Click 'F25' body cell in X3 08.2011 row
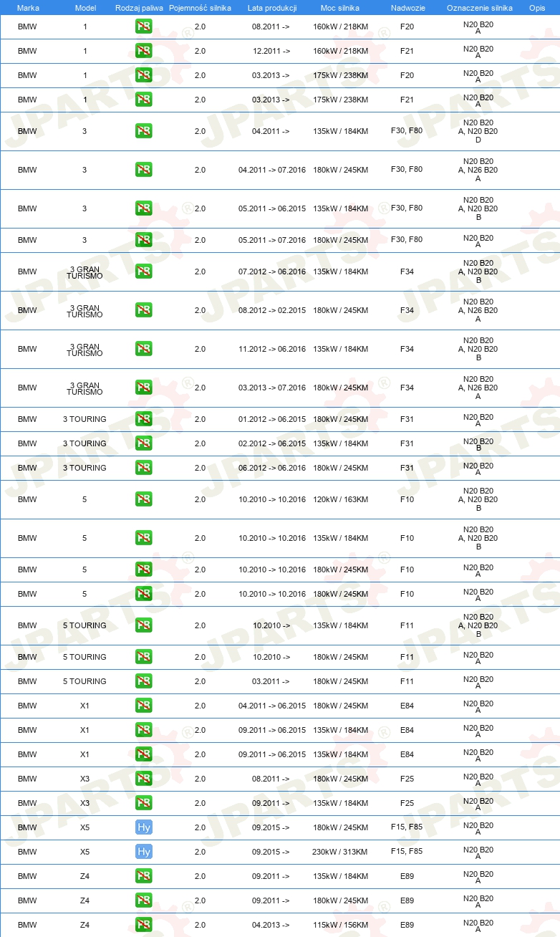This screenshot has width=560, height=937. 407,779
